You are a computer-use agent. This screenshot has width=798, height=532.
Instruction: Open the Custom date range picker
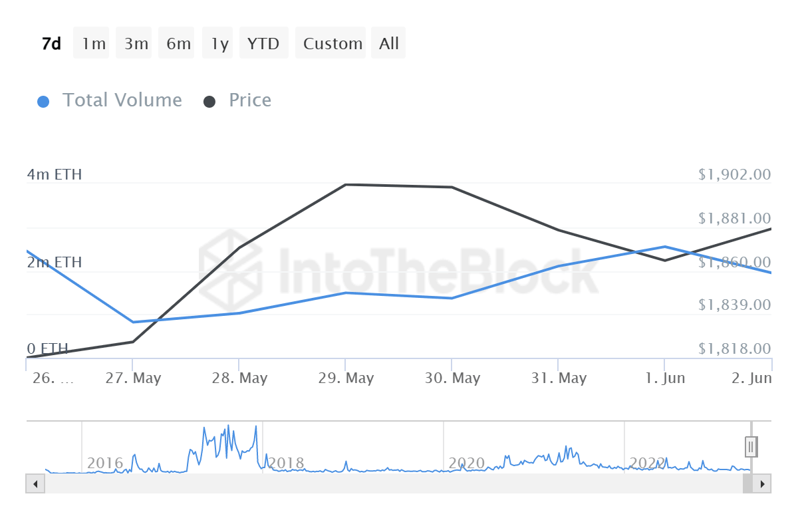click(332, 44)
